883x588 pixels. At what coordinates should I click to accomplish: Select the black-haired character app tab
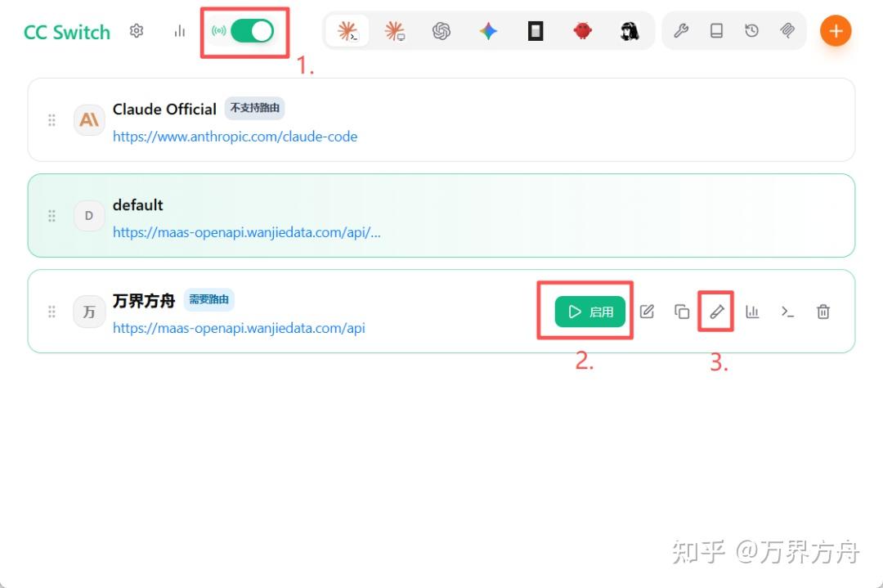[x=629, y=31]
